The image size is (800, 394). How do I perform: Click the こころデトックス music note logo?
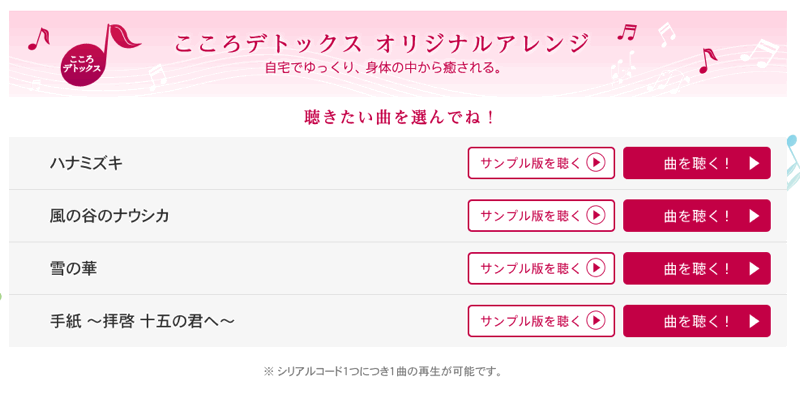[x=100, y=55]
